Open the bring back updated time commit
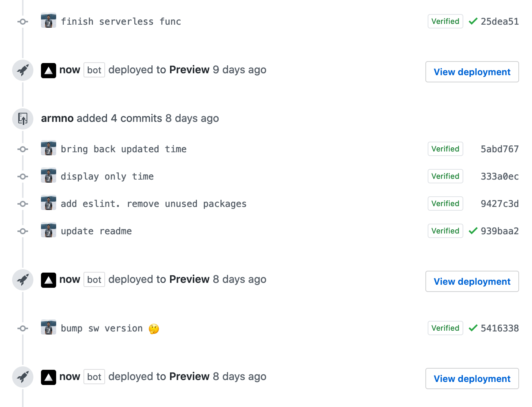Image resolution: width=532 pixels, height=407 pixels. (124, 149)
